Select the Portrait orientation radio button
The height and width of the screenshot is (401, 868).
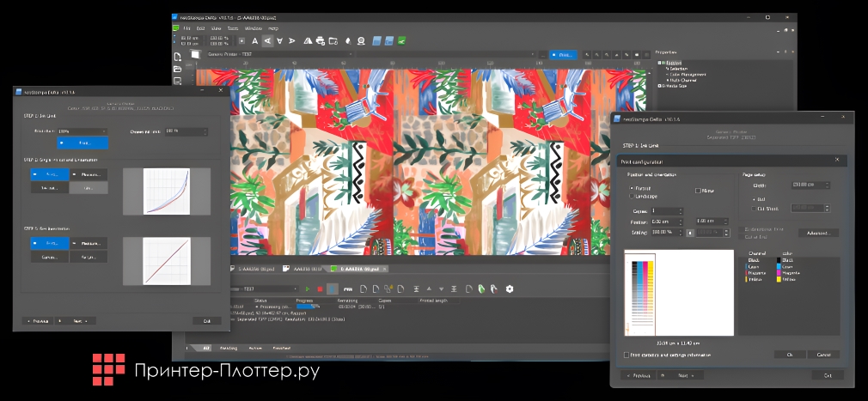click(x=632, y=187)
